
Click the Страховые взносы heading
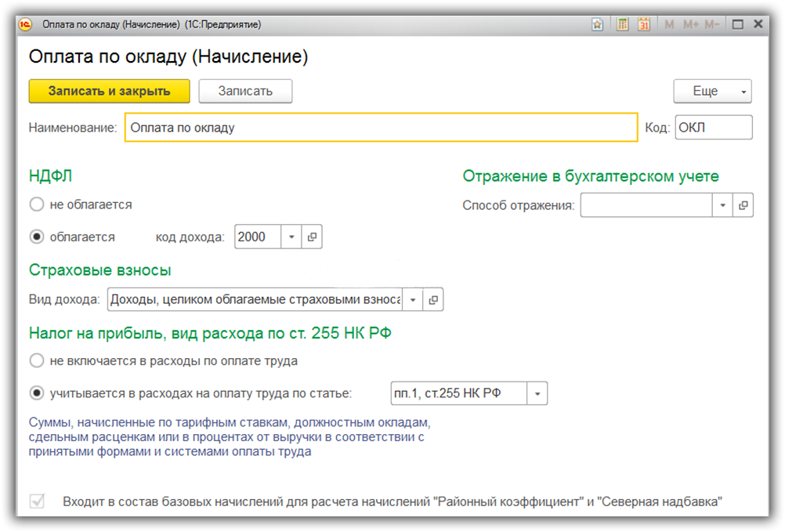pos(100,270)
